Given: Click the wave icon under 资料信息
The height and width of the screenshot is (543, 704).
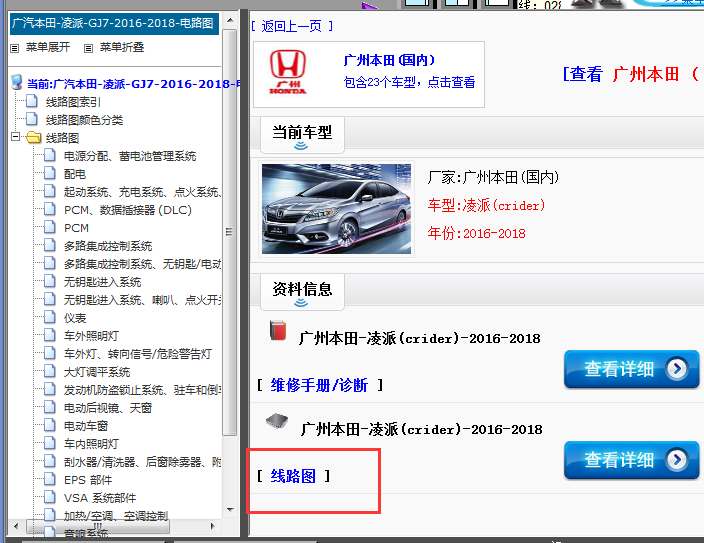Looking at the screenshot, I should [x=301, y=303].
